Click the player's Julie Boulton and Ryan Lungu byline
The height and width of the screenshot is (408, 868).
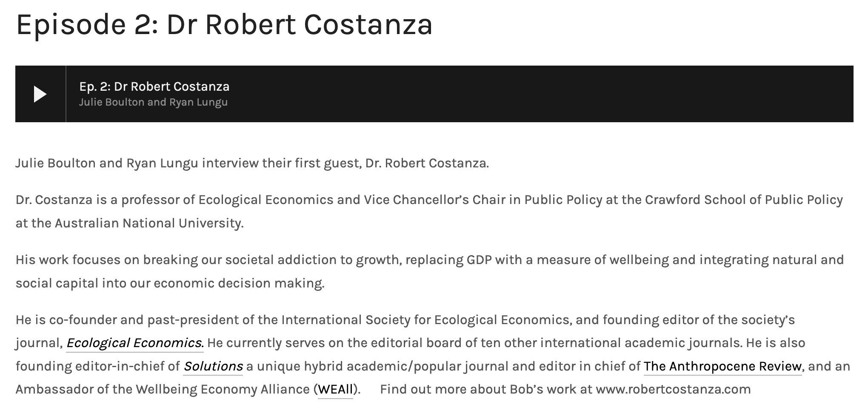point(153,102)
